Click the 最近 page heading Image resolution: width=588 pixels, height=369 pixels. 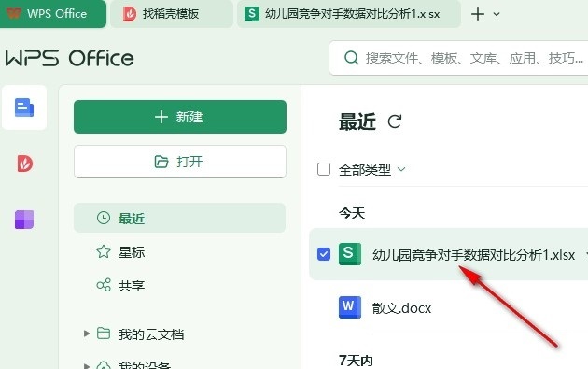pos(357,122)
